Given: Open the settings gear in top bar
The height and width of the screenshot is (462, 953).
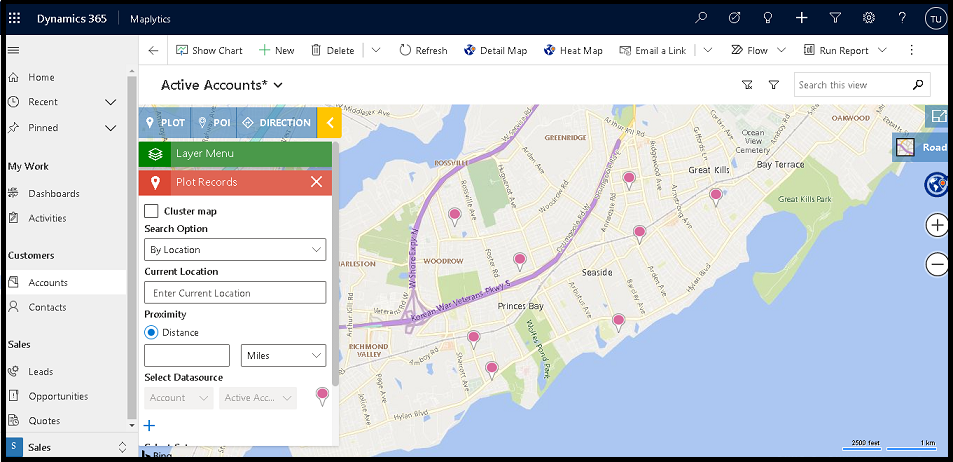Looking at the screenshot, I should (869, 18).
